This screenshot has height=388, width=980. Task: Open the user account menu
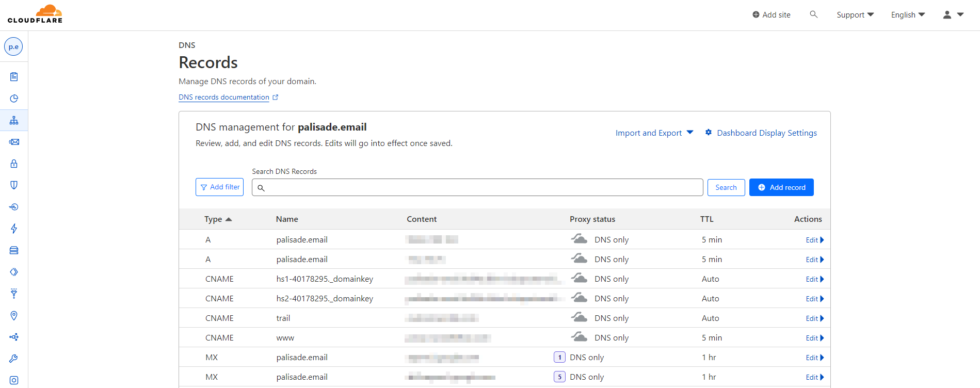pyautogui.click(x=953, y=15)
